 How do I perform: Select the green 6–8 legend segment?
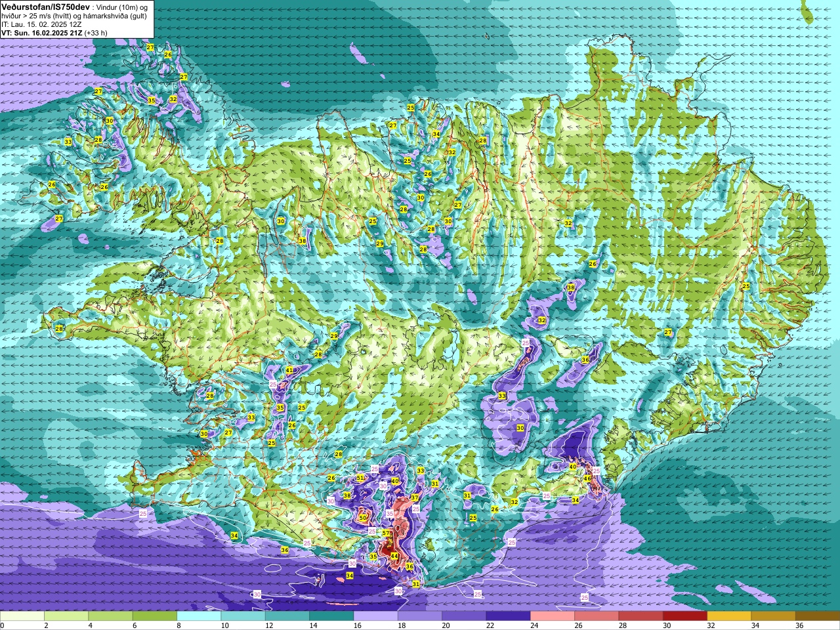click(x=155, y=616)
